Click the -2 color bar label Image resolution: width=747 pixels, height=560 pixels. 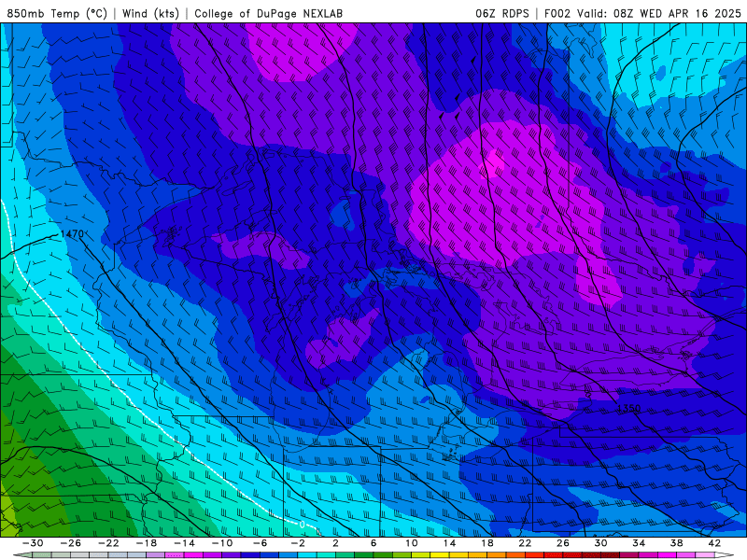(x=298, y=543)
